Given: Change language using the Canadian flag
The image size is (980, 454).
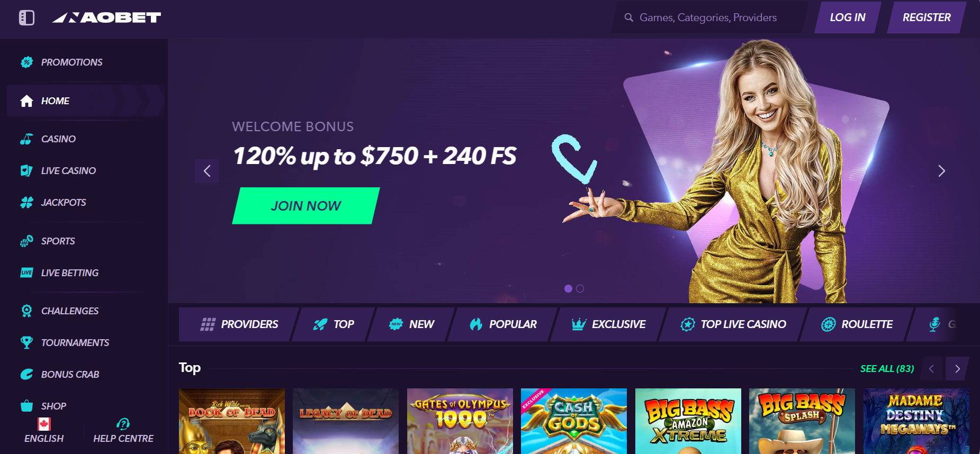Looking at the screenshot, I should point(44,424).
